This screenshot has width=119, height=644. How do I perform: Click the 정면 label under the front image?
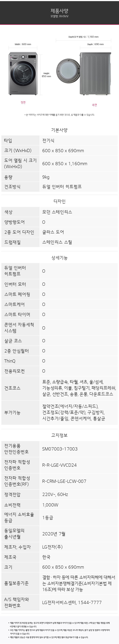pos(23,103)
